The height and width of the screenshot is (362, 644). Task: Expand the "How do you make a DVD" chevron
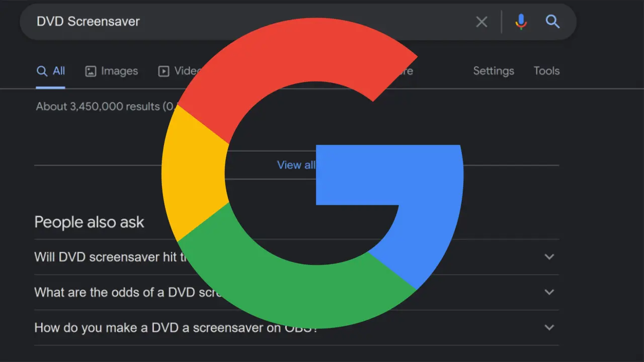[549, 327]
